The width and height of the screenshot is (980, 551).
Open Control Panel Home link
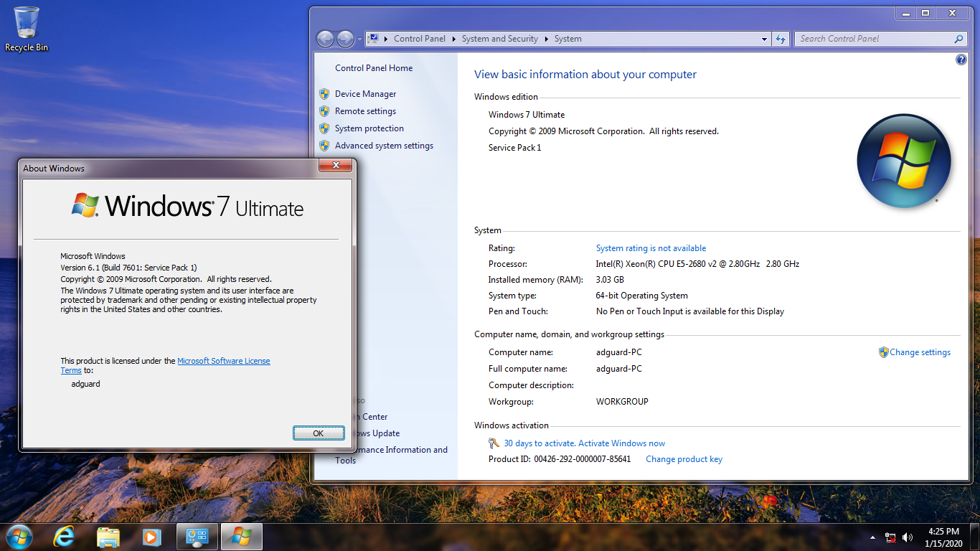pos(374,68)
